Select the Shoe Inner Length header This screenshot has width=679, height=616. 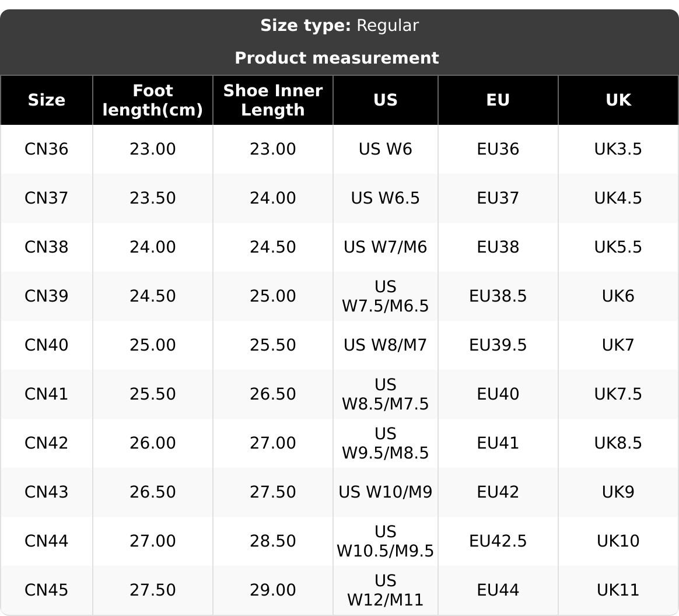point(273,100)
